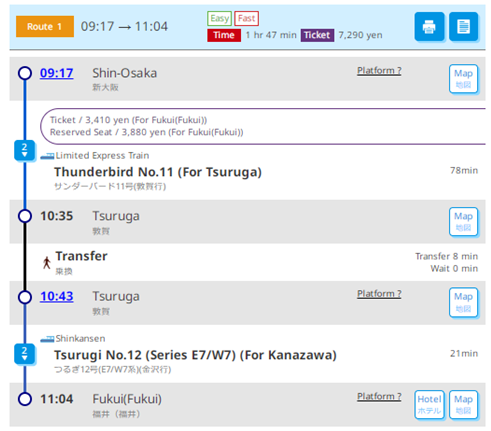Check Platform info for Tsuruga 10:43
Screen dimensions: 491x431
(x=379, y=294)
